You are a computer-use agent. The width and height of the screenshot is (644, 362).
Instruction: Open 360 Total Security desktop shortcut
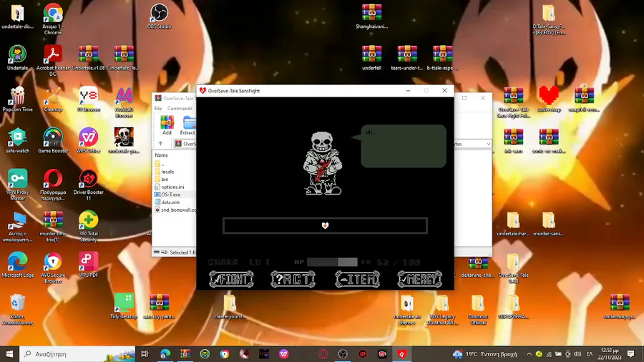[88, 226]
